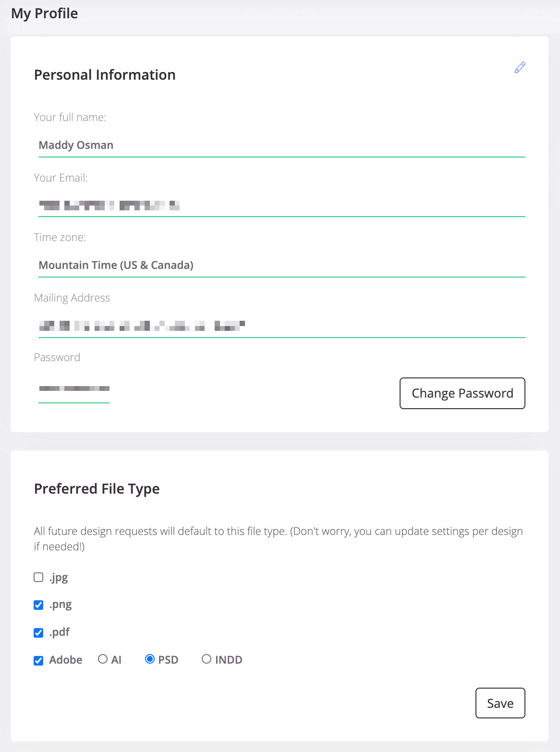Viewport: 560px width, 752px height.
Task: Click the Time zone label
Action: click(60, 237)
